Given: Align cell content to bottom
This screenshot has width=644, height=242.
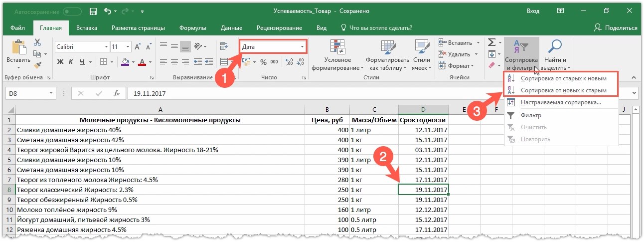Looking at the screenshot, I should tap(185, 46).
